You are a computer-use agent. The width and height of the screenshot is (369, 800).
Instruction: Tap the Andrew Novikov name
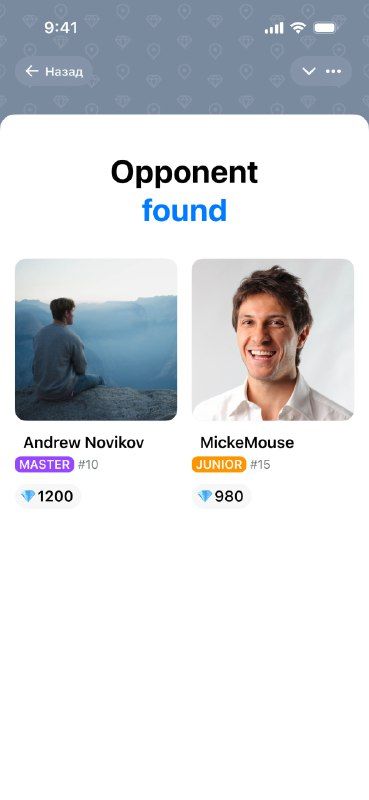(84, 442)
